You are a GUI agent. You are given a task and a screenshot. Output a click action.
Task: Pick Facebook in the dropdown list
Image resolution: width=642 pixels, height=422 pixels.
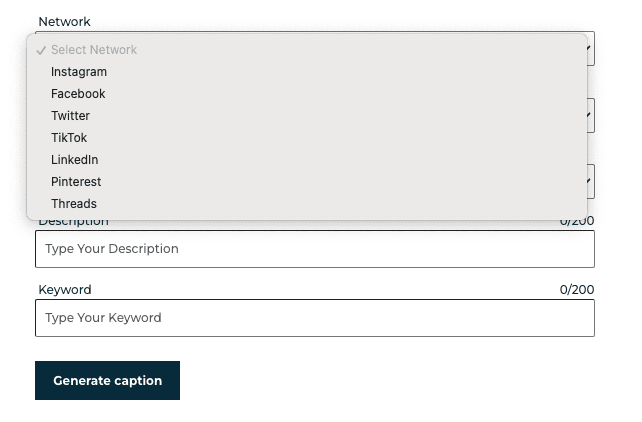tap(78, 94)
